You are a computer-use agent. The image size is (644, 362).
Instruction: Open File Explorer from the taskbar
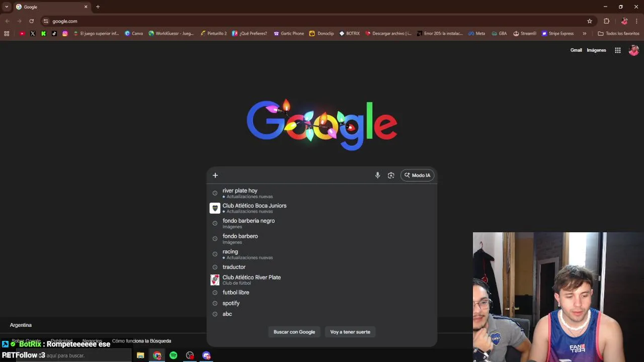tap(140, 355)
